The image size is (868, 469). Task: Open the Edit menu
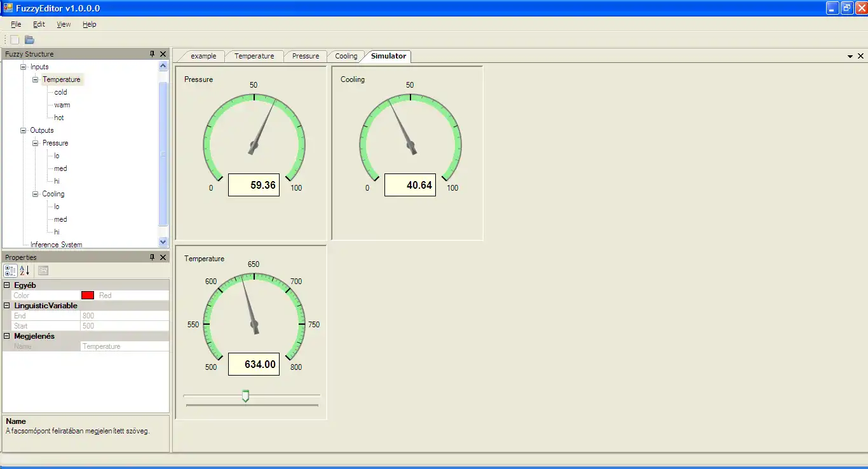pos(39,24)
